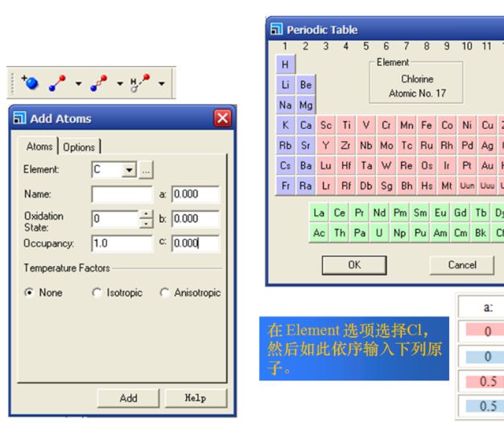504x423 pixels.
Task: Pick Fe in the periodic table
Action: [428, 126]
